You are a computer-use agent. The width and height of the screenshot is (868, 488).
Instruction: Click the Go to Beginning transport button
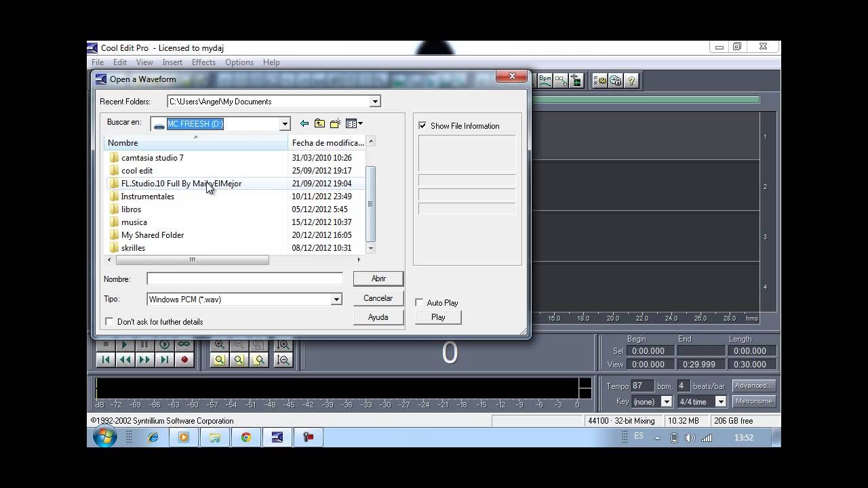(x=105, y=360)
